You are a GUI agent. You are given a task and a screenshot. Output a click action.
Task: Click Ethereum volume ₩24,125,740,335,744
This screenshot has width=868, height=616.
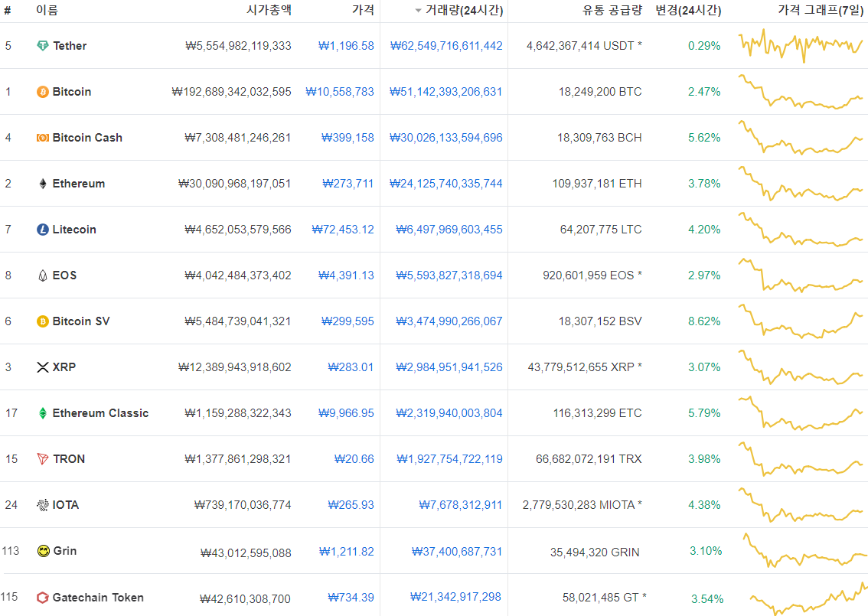(446, 184)
